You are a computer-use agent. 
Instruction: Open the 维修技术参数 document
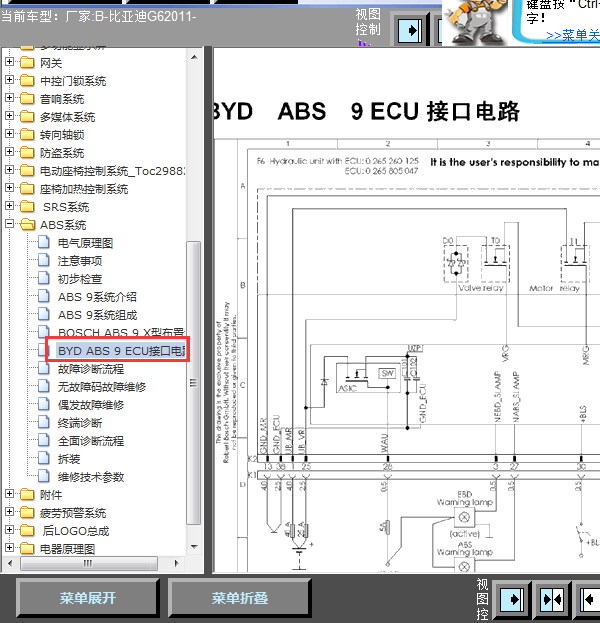click(91, 477)
